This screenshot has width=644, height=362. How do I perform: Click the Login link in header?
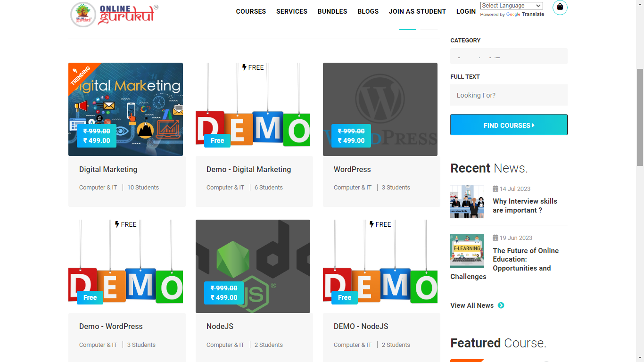point(466,11)
